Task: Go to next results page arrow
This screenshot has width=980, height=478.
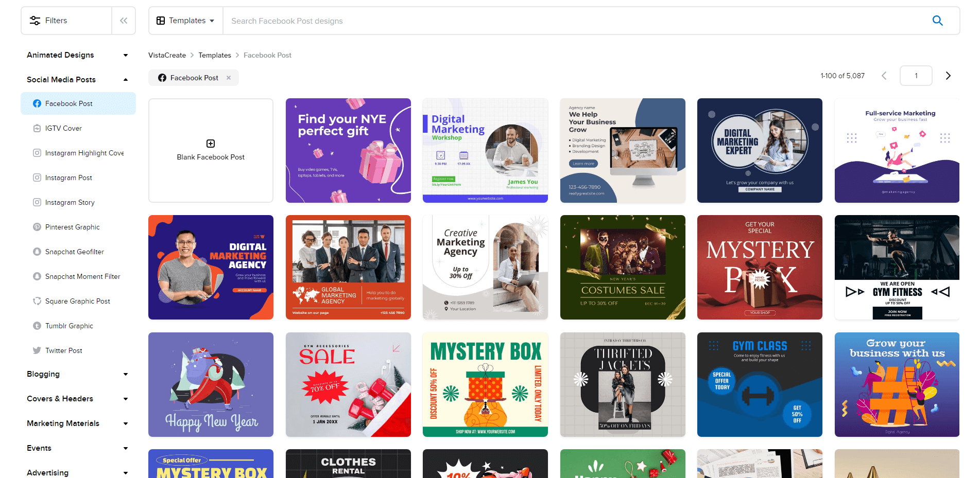Action: [x=948, y=76]
